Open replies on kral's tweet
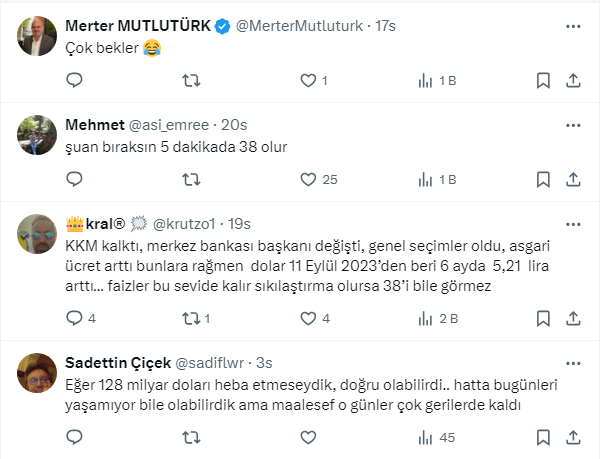Screen dimensions: 604x459 click(75, 320)
